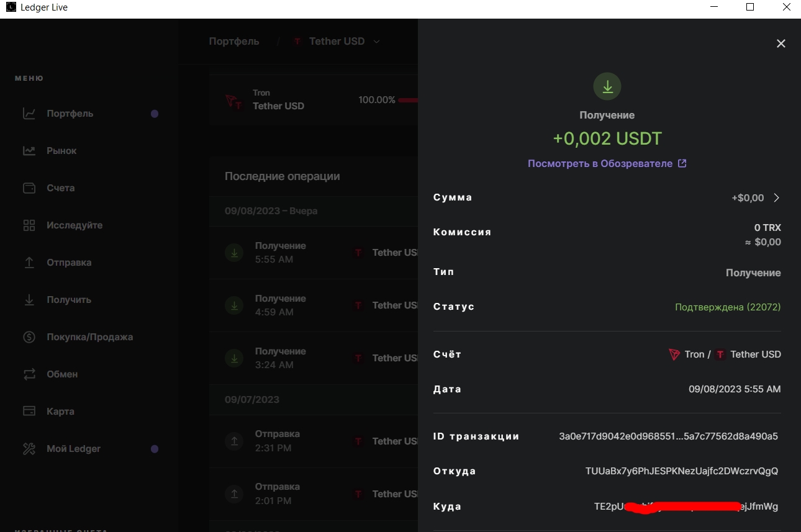Select the Отправка 2:31 PM operation
The width and height of the screenshot is (801, 532).
[314, 441]
